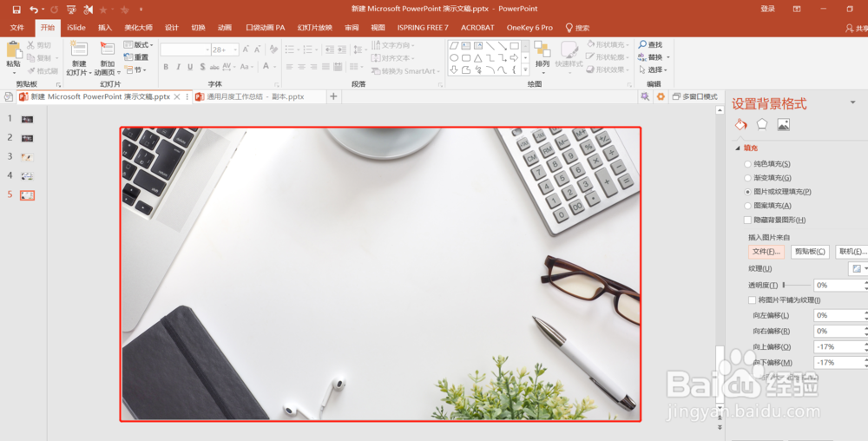This screenshot has height=441, width=868.
Task: Expand the shapes gallery more arrow
Action: pos(525,70)
